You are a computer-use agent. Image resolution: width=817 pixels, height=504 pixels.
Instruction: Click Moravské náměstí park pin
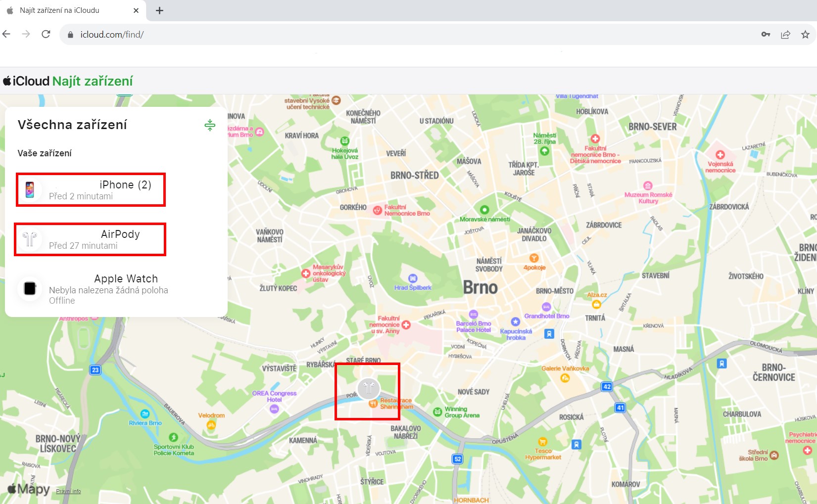(x=484, y=210)
